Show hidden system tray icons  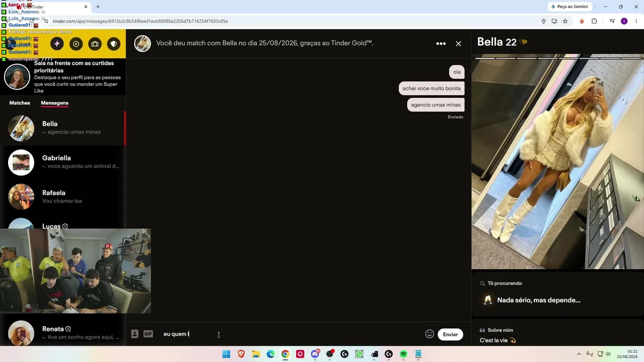[579, 354]
